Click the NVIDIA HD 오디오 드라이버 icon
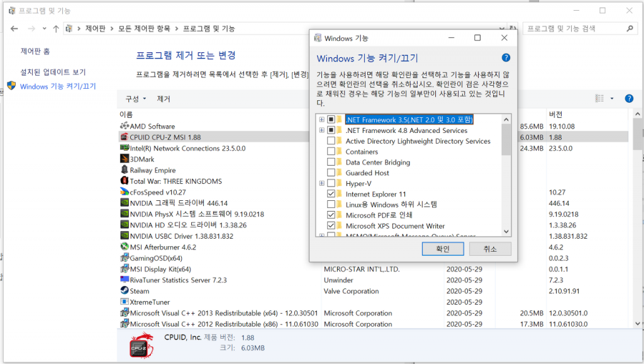644x364 pixels. pos(125,225)
